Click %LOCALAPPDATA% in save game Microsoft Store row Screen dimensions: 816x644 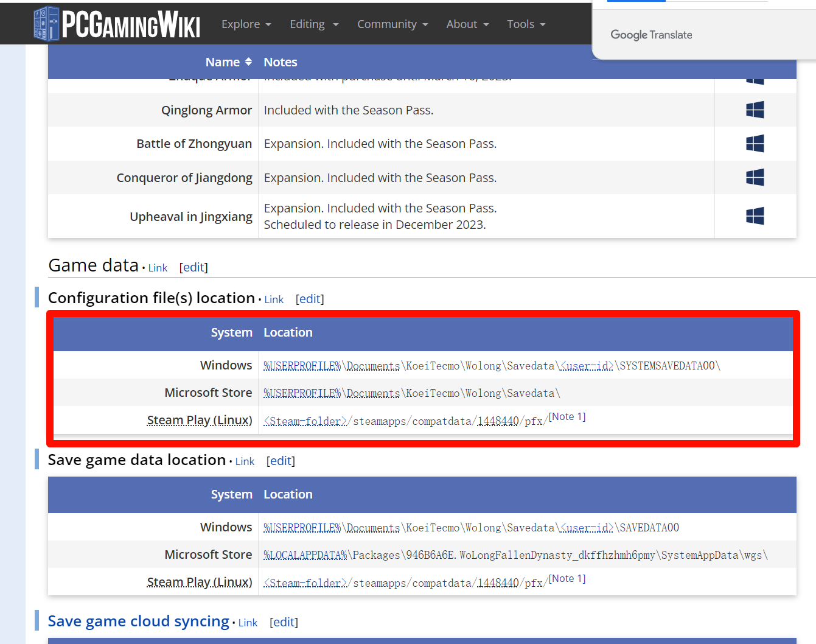[305, 555]
